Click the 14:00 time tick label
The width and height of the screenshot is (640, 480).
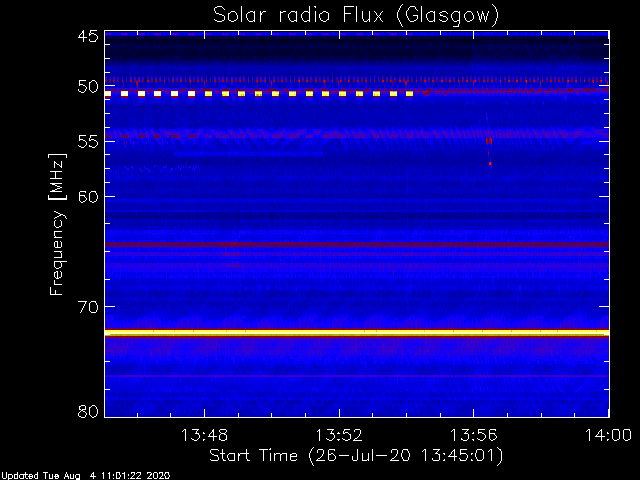click(608, 436)
